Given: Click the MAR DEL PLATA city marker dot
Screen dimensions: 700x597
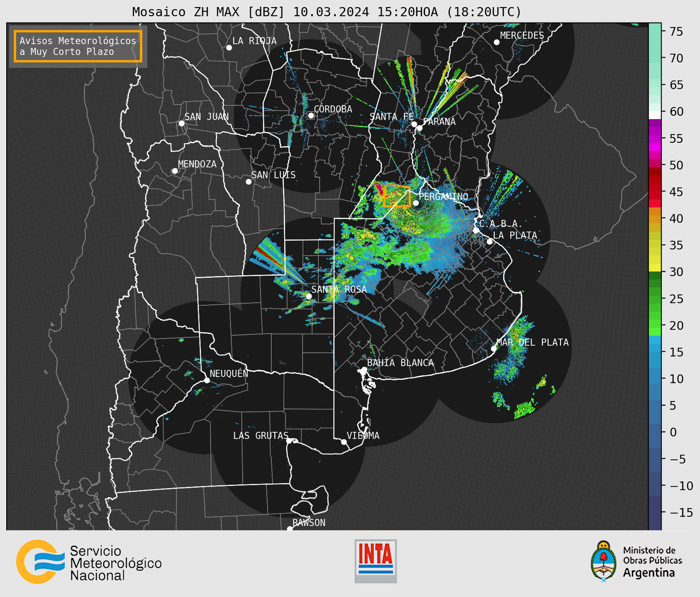Looking at the screenshot, I should click(x=494, y=349).
